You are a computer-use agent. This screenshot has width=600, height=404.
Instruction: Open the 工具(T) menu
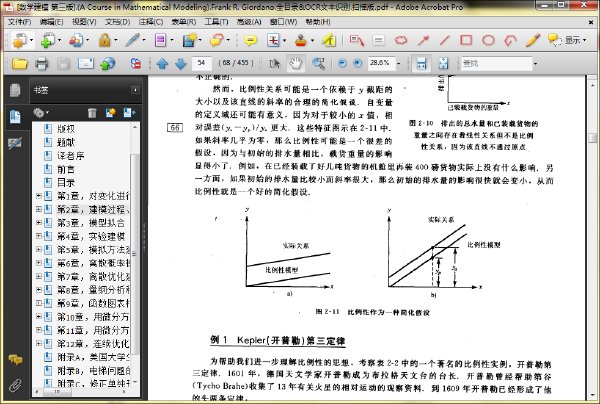pyautogui.click(x=216, y=22)
